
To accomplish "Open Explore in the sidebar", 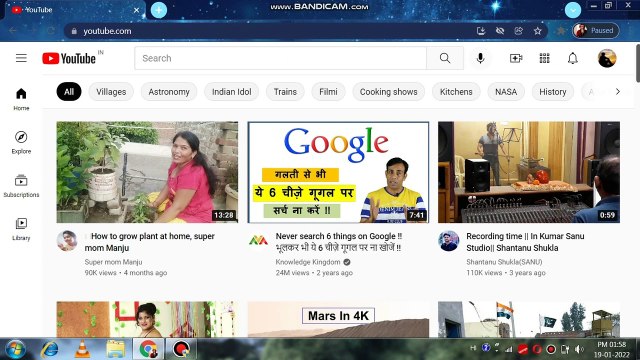I will (21, 142).
